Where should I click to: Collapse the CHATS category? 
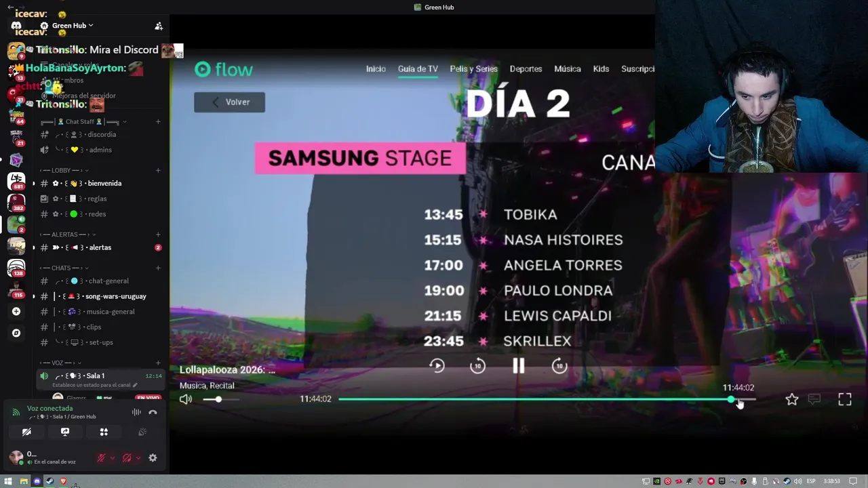click(x=64, y=268)
